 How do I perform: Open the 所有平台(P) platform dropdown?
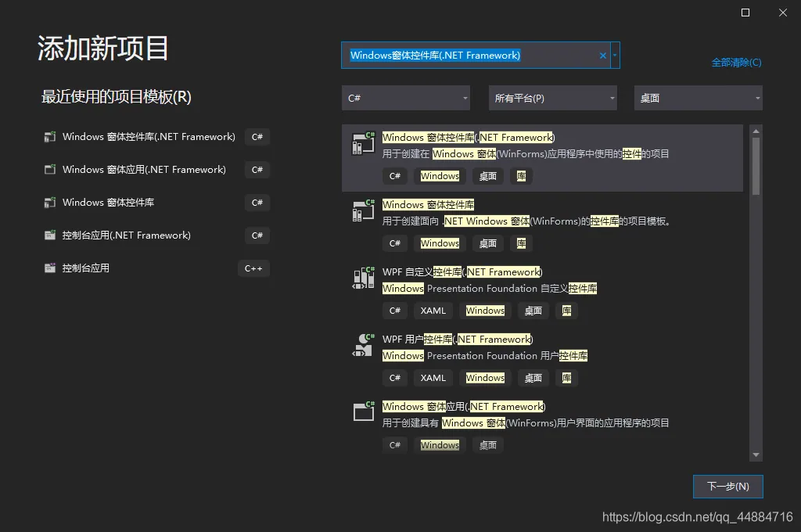[553, 98]
